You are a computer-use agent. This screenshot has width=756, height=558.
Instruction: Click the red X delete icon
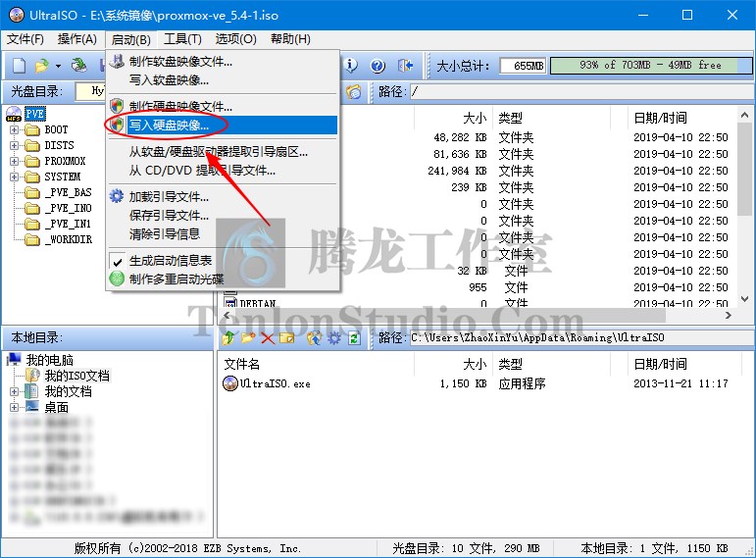click(268, 337)
